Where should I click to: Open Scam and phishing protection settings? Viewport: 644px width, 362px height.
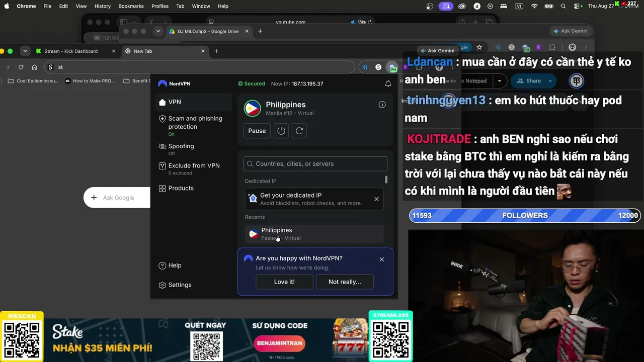[193, 126]
